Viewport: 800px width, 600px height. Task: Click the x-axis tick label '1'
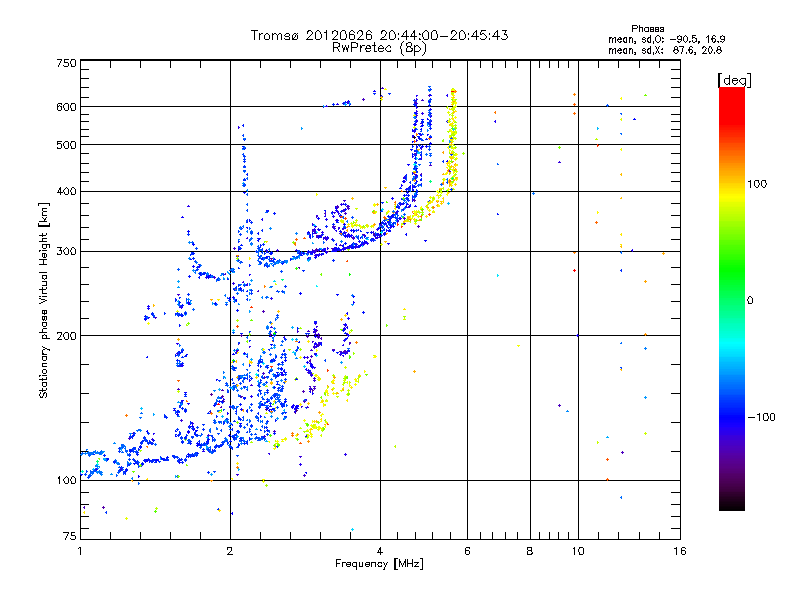coord(80,551)
